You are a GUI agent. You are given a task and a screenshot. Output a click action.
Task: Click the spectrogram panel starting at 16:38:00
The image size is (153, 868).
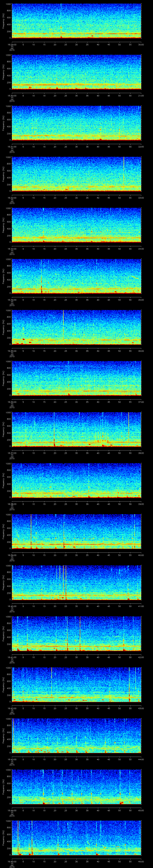(76, 481)
